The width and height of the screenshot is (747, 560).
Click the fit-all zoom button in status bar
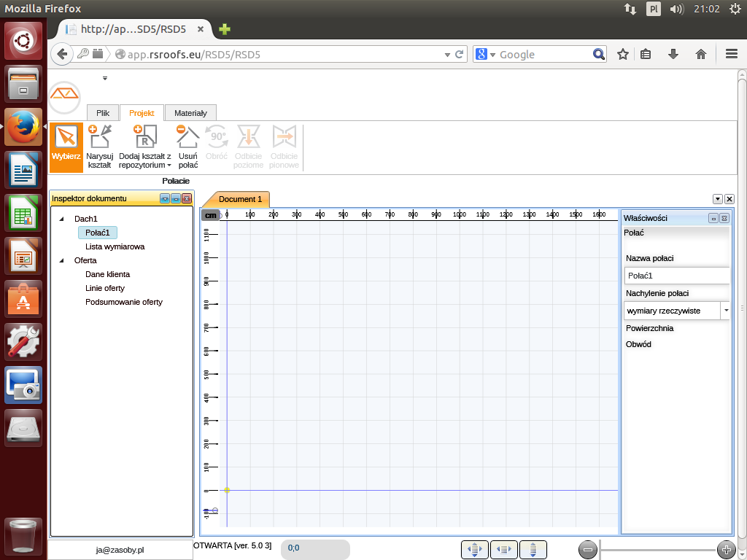click(x=474, y=550)
